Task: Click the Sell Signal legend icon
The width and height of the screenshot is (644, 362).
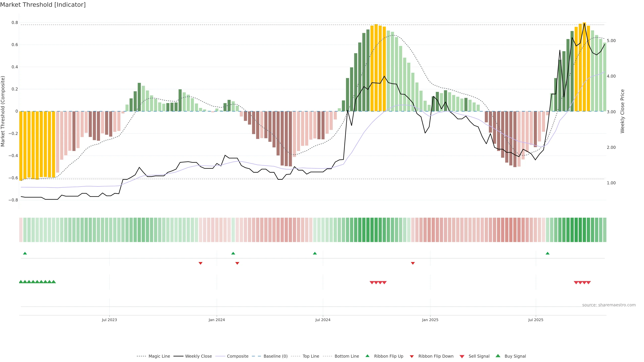Action: coord(462,356)
